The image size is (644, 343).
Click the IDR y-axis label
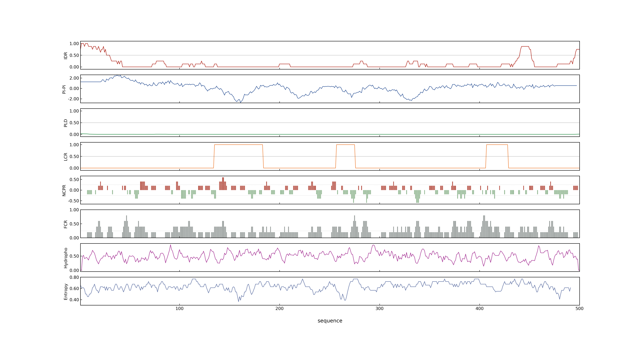pyautogui.click(x=66, y=55)
